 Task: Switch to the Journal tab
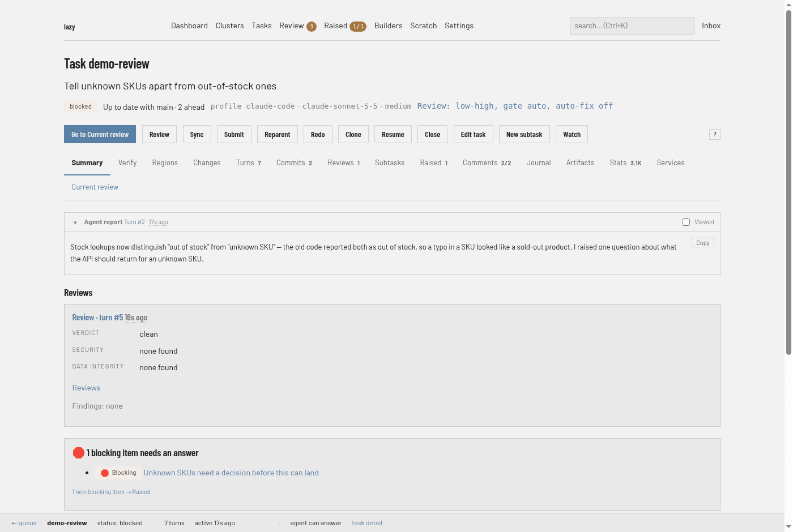point(538,163)
